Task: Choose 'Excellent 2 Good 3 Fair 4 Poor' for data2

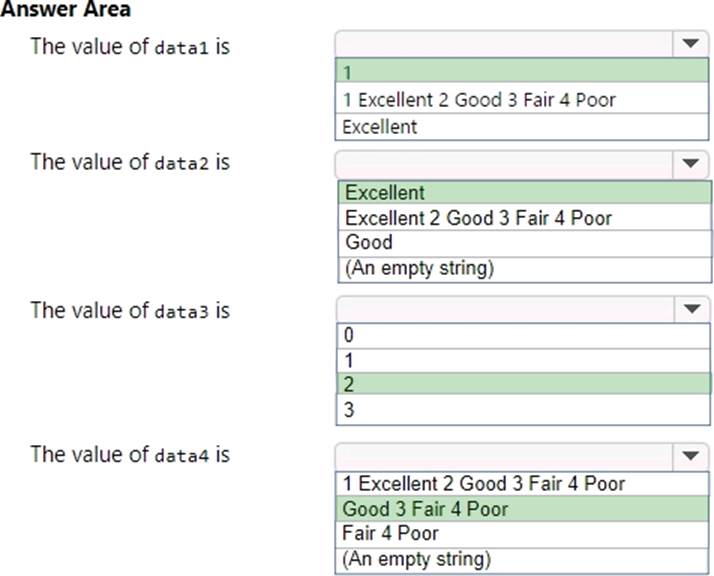Action: tap(524, 218)
